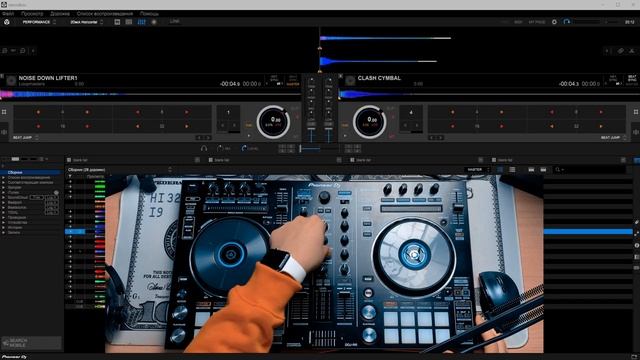The width and height of the screenshot is (640, 360).
Task: Click the blue headphones icon in the top bar
Action: [x=567, y=22]
